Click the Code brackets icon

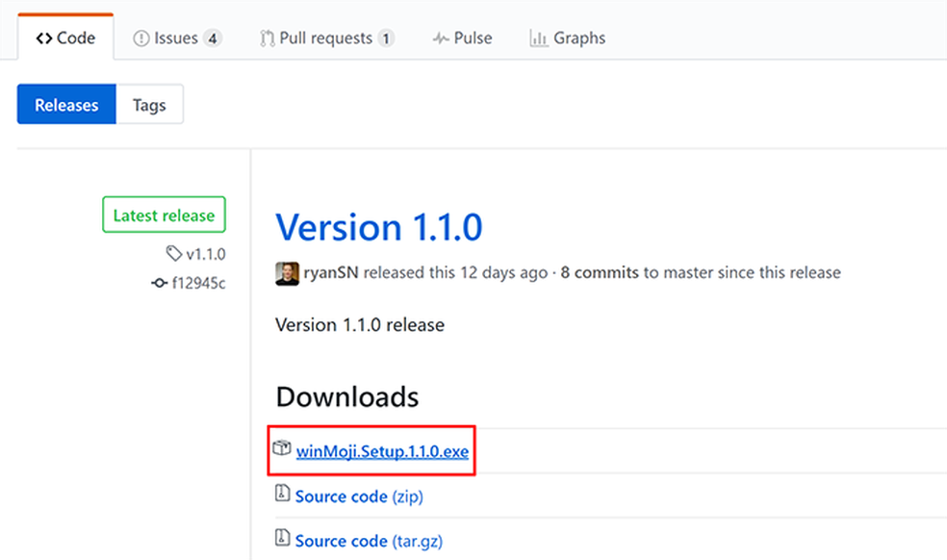coord(44,38)
